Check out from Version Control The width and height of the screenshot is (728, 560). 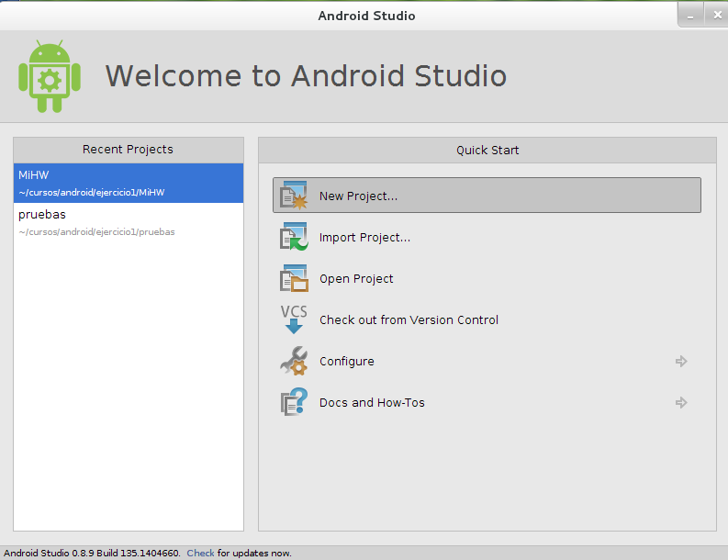tap(409, 319)
